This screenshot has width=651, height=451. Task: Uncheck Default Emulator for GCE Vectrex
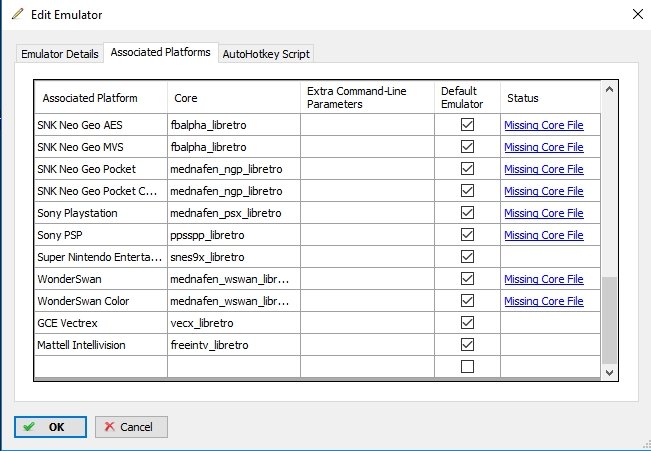click(467, 323)
